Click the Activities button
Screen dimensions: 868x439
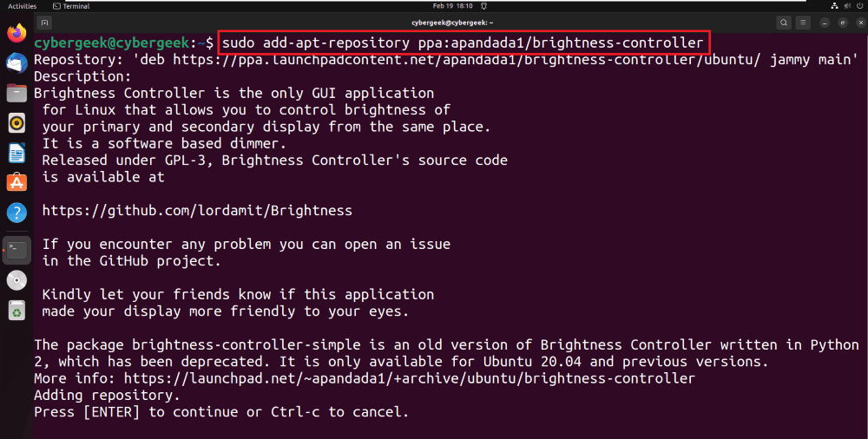22,5
